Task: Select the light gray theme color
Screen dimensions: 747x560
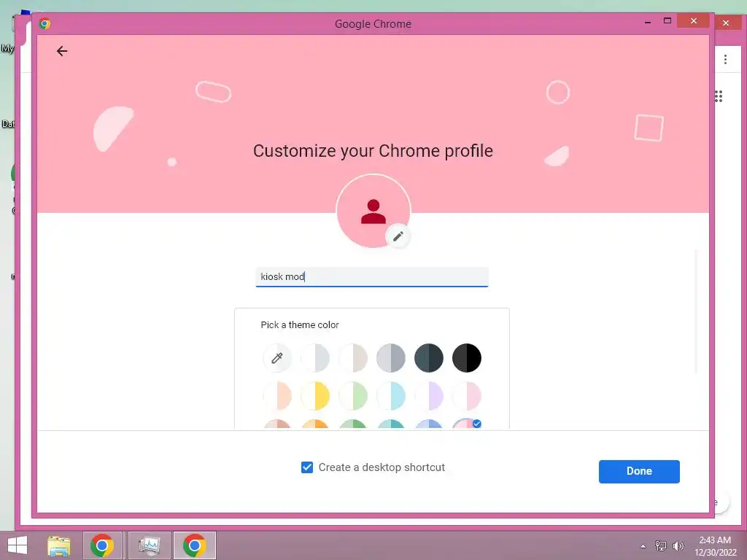Action: pos(315,357)
